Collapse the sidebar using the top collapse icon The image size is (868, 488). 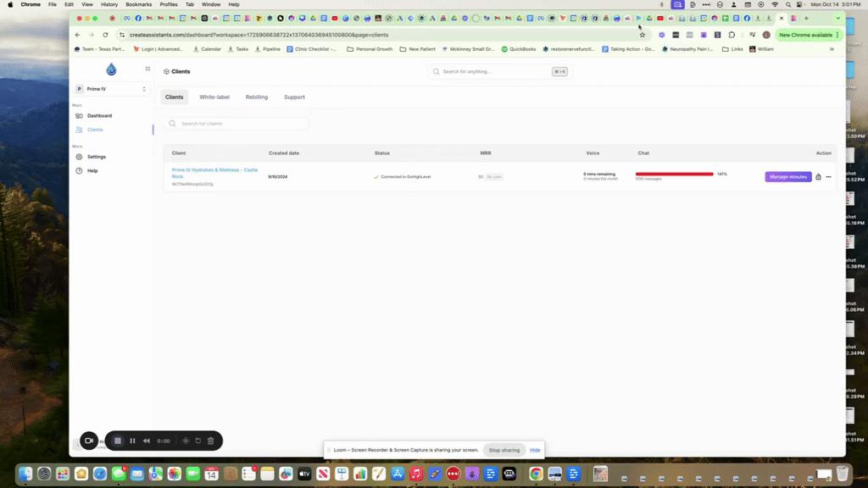(149, 69)
